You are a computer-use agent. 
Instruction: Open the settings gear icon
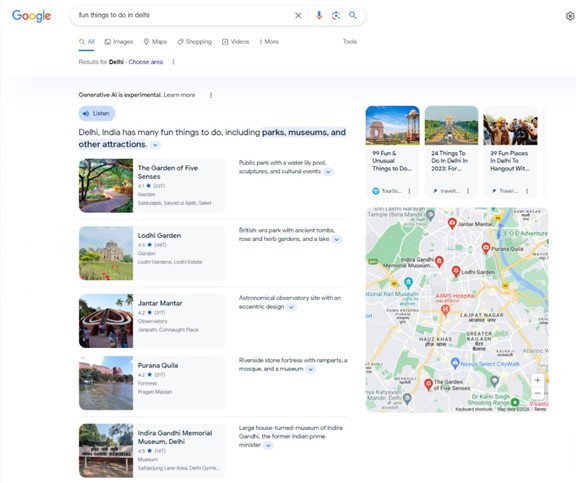point(570,16)
